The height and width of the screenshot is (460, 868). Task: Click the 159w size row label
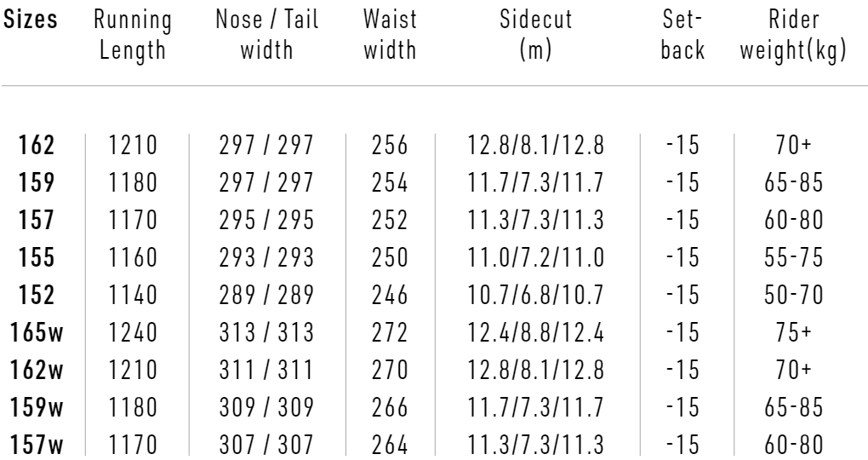click(x=37, y=407)
